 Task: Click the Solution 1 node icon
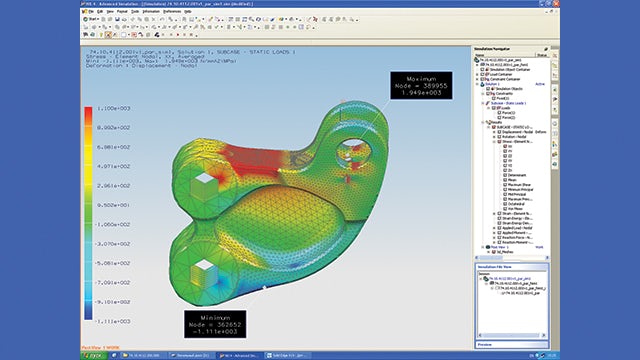pyautogui.click(x=482, y=84)
